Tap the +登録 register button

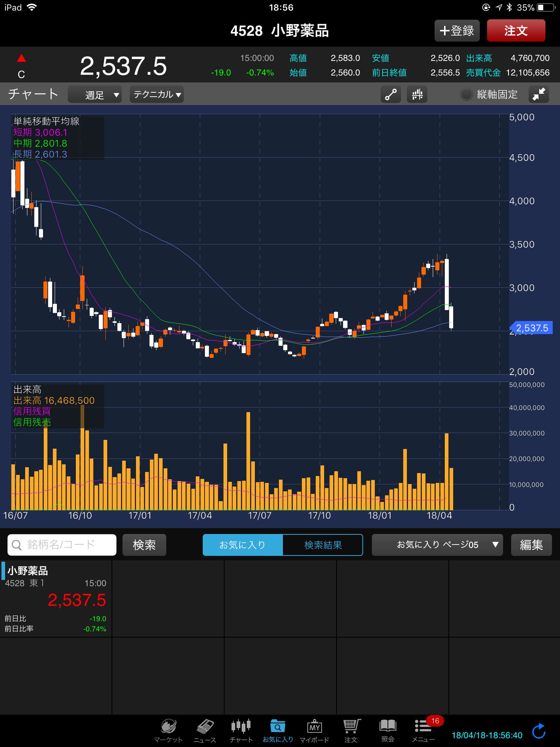(457, 31)
